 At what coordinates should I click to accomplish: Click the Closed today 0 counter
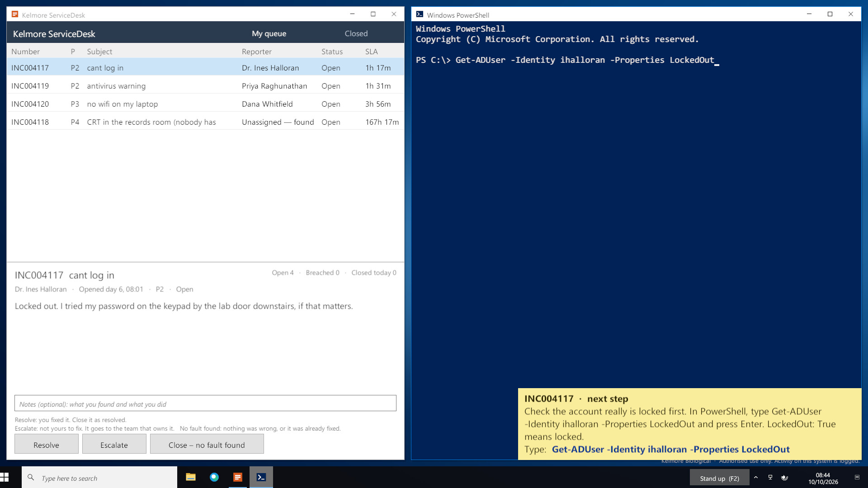374,272
